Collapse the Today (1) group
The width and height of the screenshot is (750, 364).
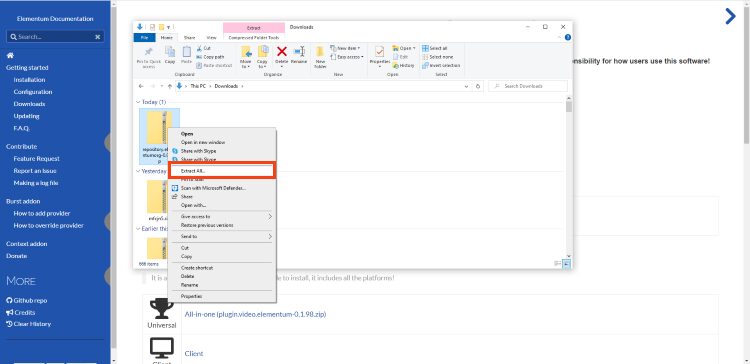click(x=138, y=102)
